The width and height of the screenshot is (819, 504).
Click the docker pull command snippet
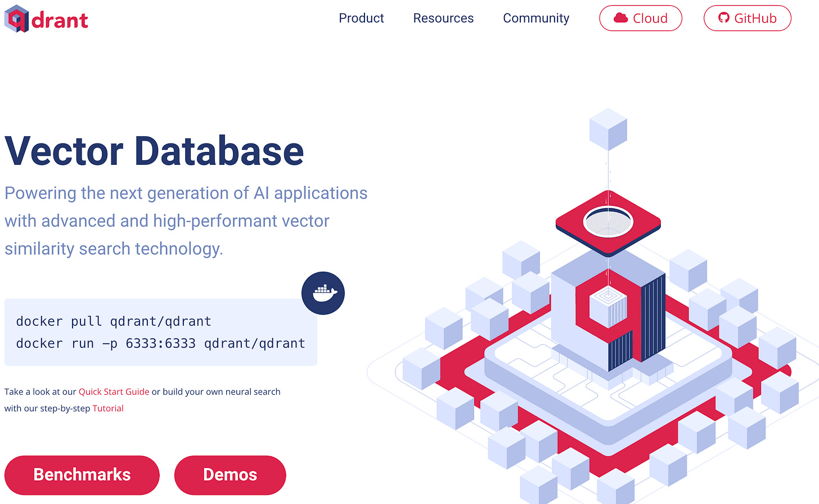click(x=112, y=321)
